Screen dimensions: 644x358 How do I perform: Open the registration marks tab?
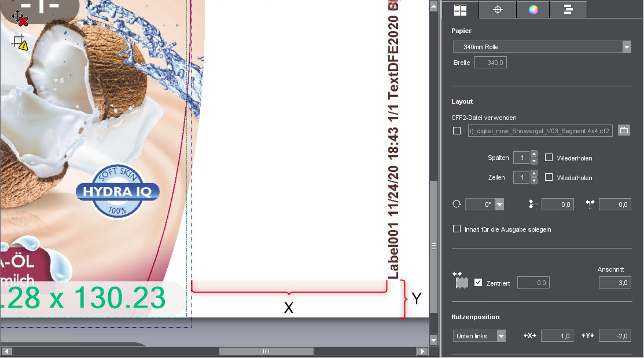pyautogui.click(x=497, y=9)
